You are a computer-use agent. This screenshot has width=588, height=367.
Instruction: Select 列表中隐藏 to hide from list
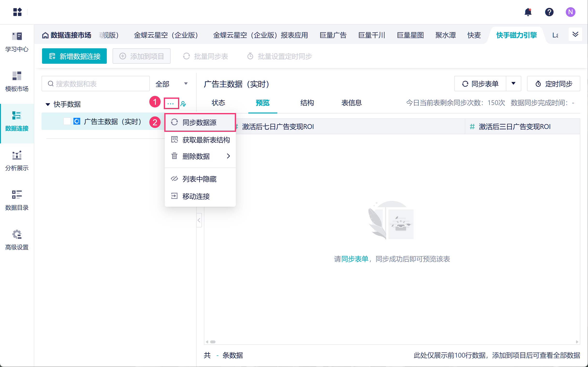pos(199,179)
